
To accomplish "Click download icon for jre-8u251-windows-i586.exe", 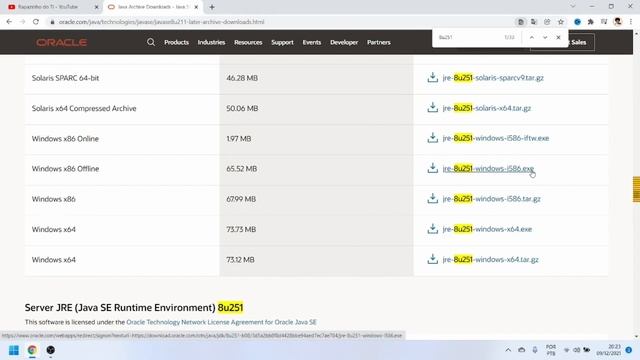I will coord(433,168).
